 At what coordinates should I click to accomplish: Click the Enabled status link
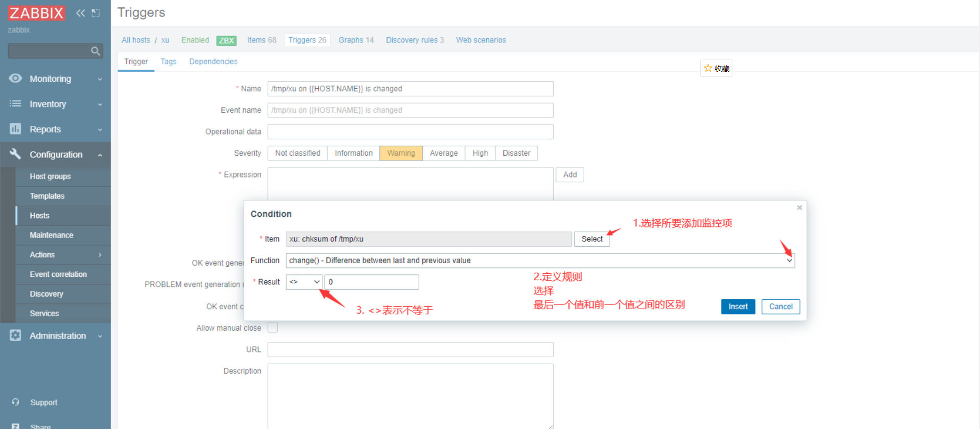pyautogui.click(x=195, y=40)
